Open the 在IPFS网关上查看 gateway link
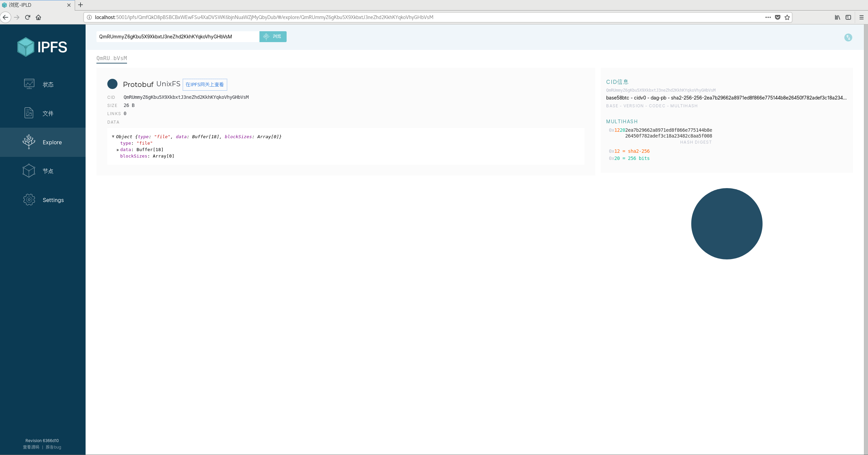The width and height of the screenshot is (868, 455). (x=205, y=85)
